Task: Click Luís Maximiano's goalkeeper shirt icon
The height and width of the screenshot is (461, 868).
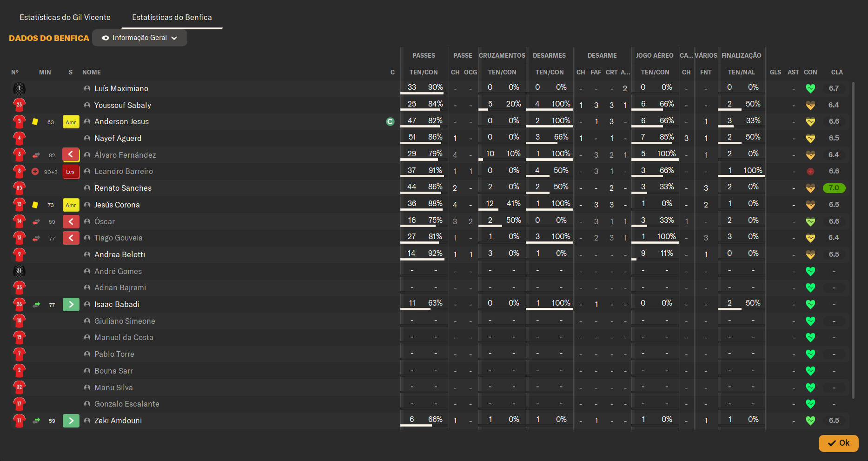Action: pyautogui.click(x=19, y=88)
